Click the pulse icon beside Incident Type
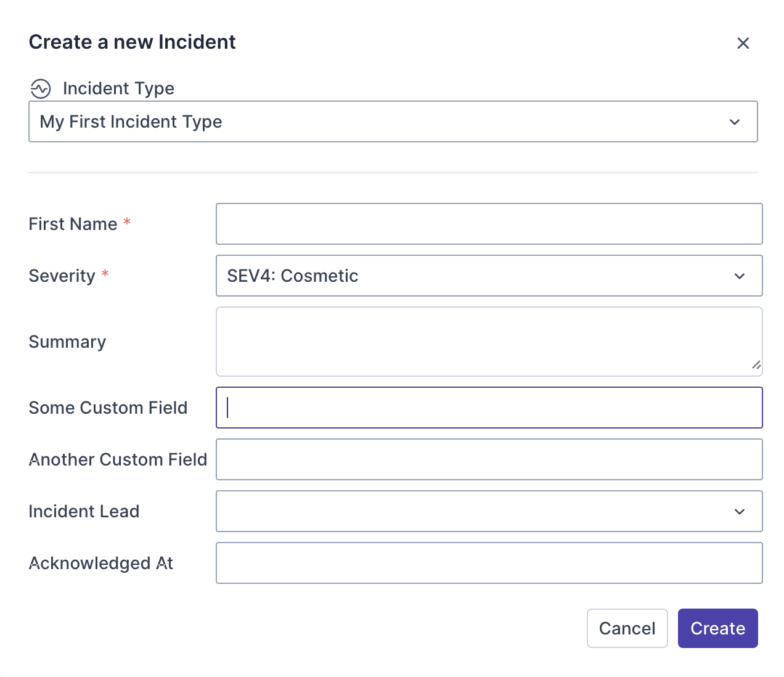The image size is (784, 677). (41, 89)
